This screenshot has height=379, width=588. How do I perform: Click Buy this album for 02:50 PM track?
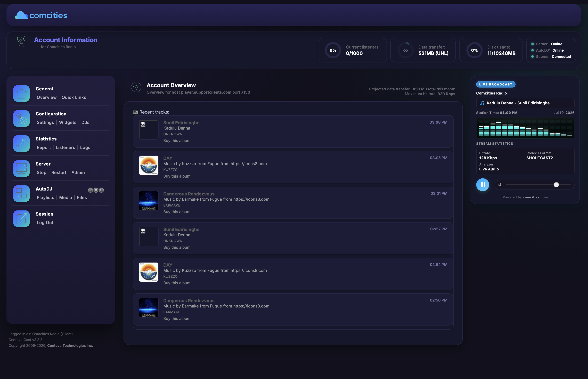click(x=177, y=319)
